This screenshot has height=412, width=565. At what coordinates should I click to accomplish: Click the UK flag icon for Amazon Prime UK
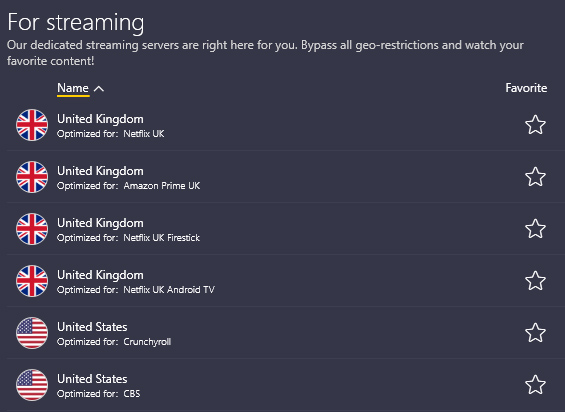(32, 177)
